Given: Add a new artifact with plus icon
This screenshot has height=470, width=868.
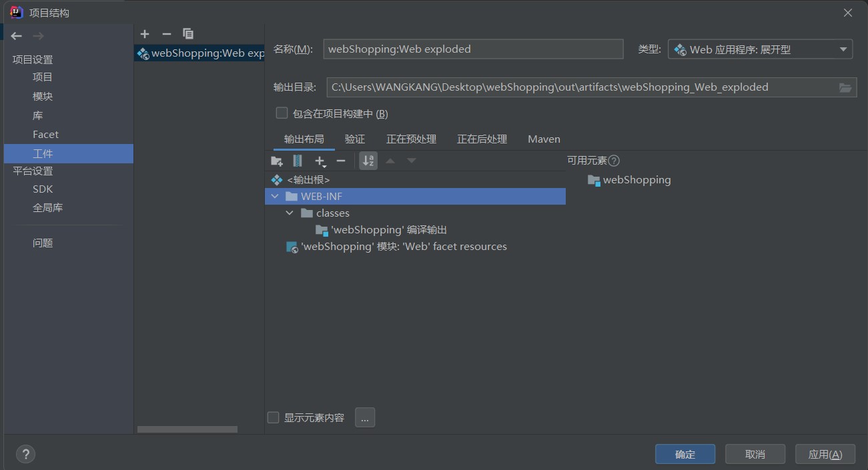Looking at the screenshot, I should (145, 33).
